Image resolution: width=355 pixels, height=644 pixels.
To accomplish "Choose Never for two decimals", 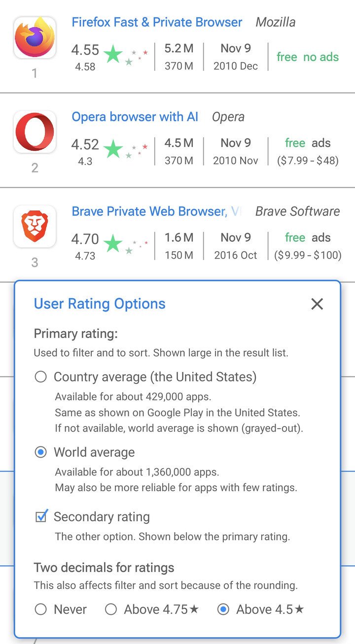I will click(41, 610).
